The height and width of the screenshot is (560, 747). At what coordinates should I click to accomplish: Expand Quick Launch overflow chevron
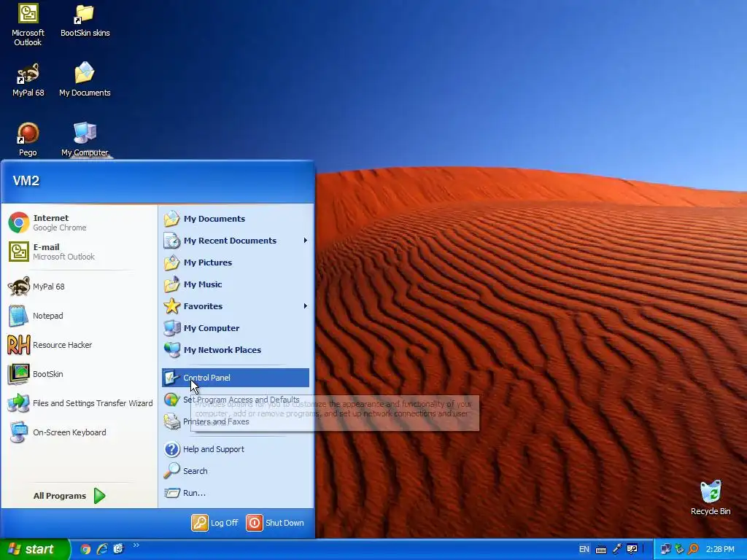[136, 545]
